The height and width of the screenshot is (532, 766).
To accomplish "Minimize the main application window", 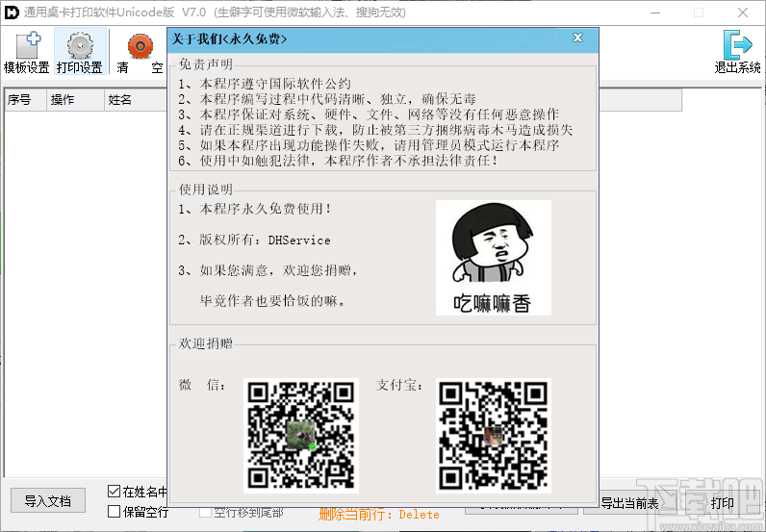I will [x=655, y=13].
